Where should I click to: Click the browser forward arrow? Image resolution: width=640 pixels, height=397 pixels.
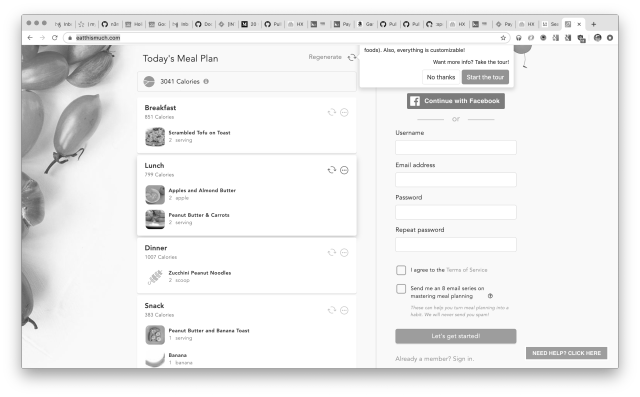42,38
